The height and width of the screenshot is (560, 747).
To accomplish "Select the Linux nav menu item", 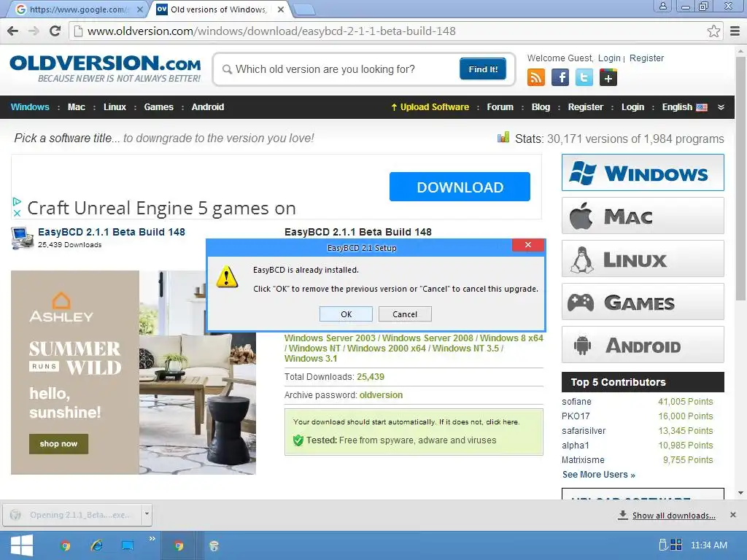I will click(x=115, y=107).
